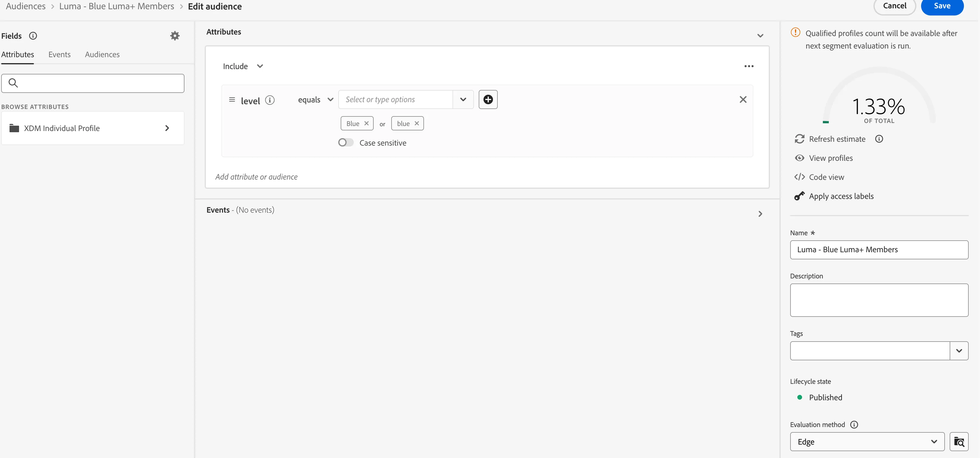Expand the value options dropdown arrow
The height and width of the screenshot is (458, 980).
click(x=463, y=99)
